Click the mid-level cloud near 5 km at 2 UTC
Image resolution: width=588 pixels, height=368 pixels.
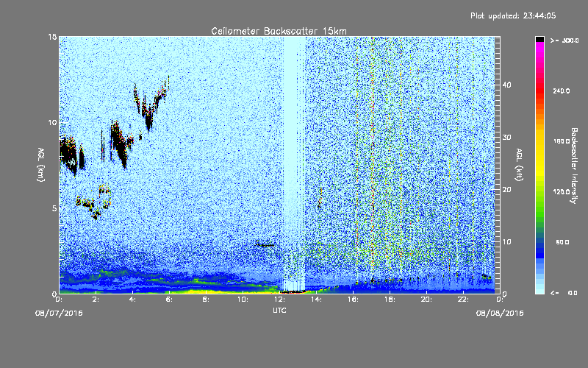pyautogui.click(x=94, y=202)
